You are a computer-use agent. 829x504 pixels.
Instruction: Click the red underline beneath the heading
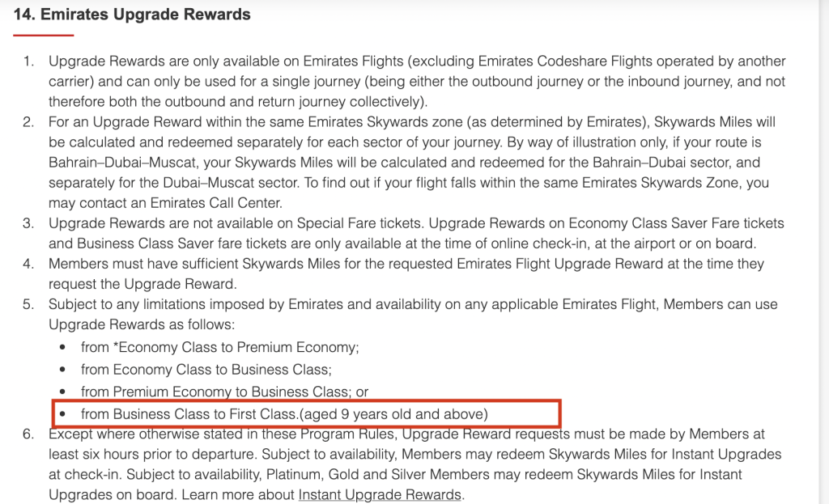click(44, 36)
